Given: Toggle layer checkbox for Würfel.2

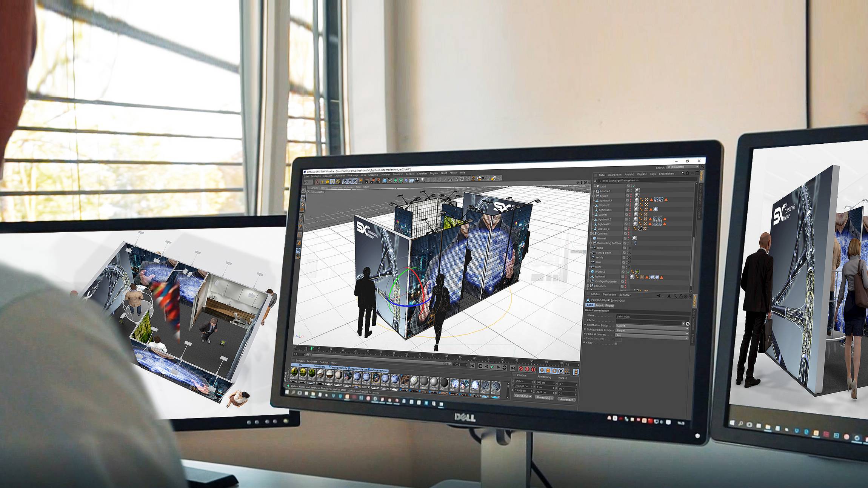Looking at the screenshot, I should tap(627, 205).
